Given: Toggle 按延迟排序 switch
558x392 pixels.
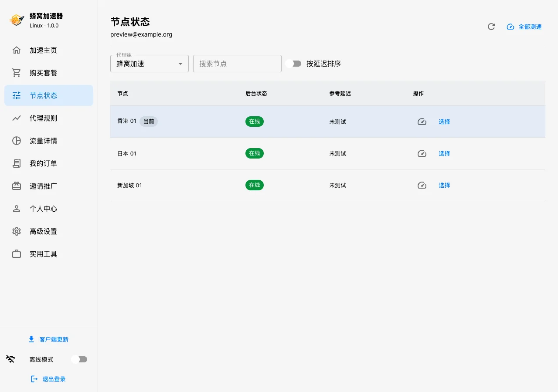Looking at the screenshot, I should 293,64.
